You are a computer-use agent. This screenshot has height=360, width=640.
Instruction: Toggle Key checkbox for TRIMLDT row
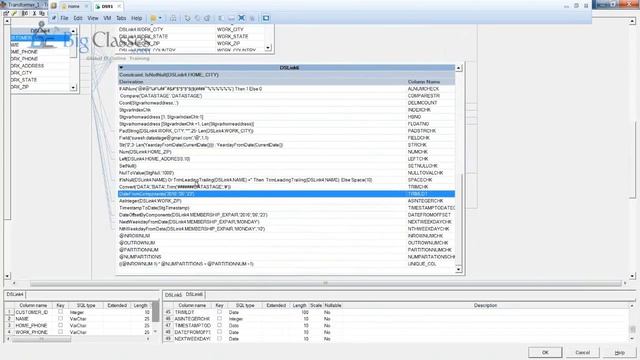pyautogui.click(x=219, y=312)
